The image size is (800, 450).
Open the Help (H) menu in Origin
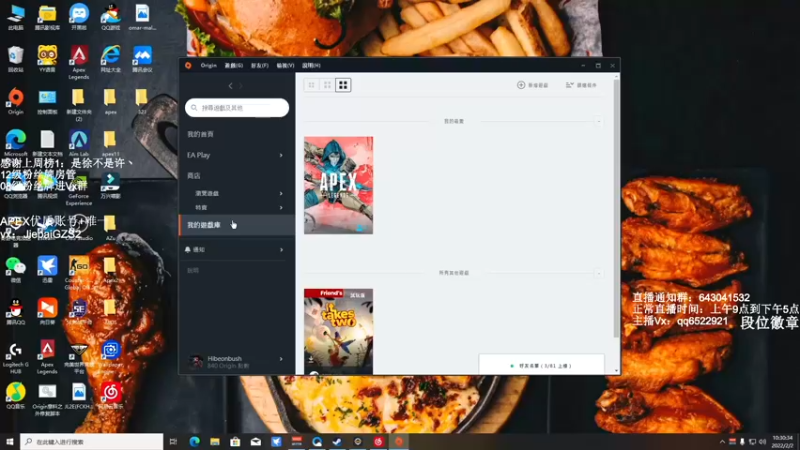(311, 65)
